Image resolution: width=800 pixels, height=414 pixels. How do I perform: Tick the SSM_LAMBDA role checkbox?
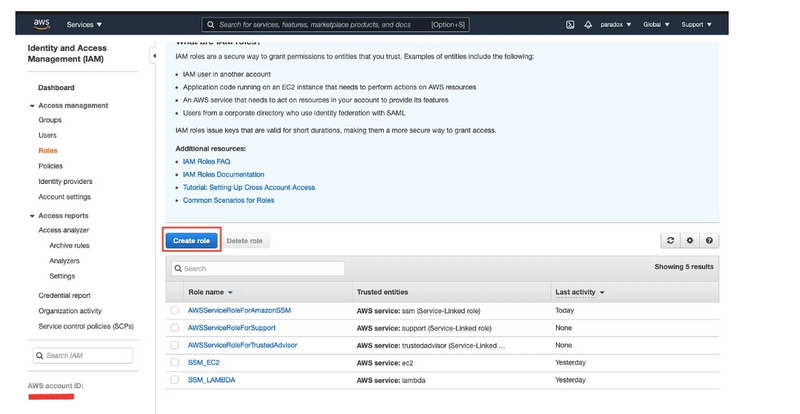pos(175,380)
